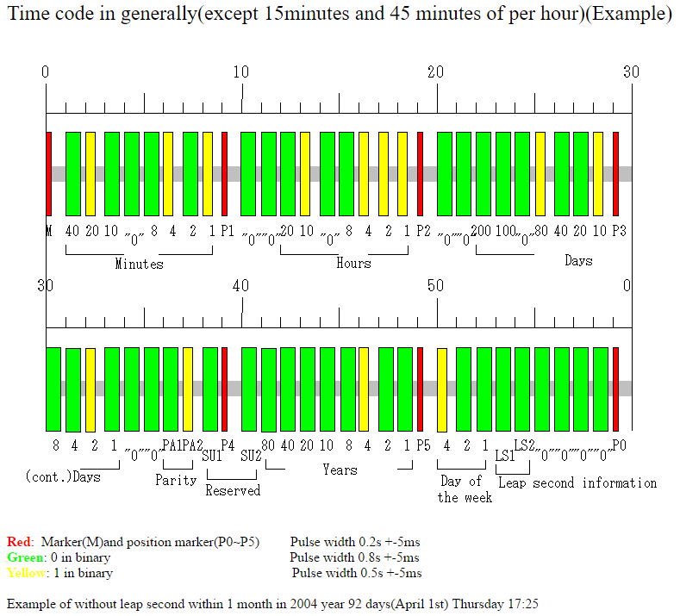
Task: Select the red P3 marker bar
Action: click(x=615, y=174)
